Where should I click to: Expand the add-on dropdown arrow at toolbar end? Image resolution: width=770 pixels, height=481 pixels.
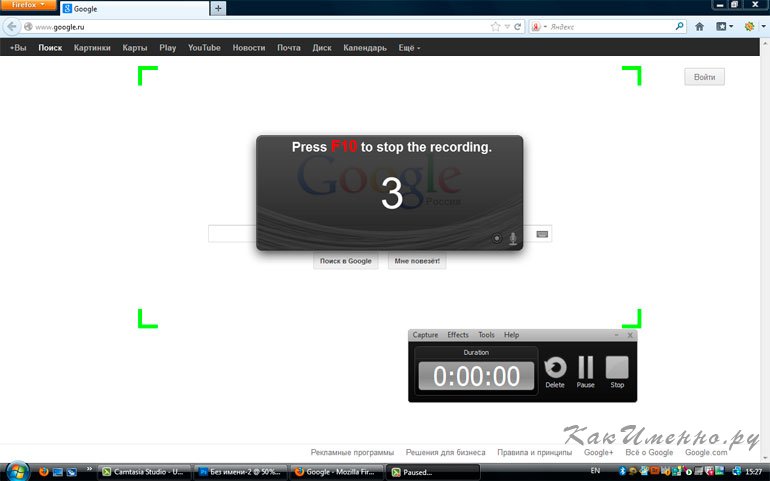764,27
